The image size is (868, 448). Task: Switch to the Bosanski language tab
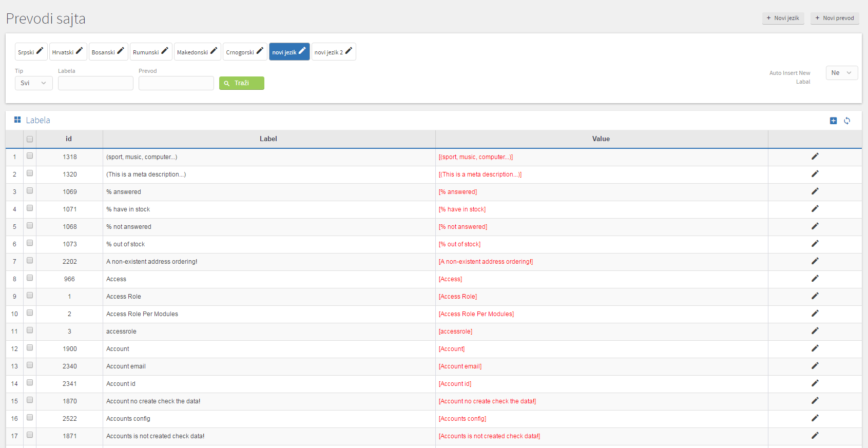pyautogui.click(x=108, y=52)
